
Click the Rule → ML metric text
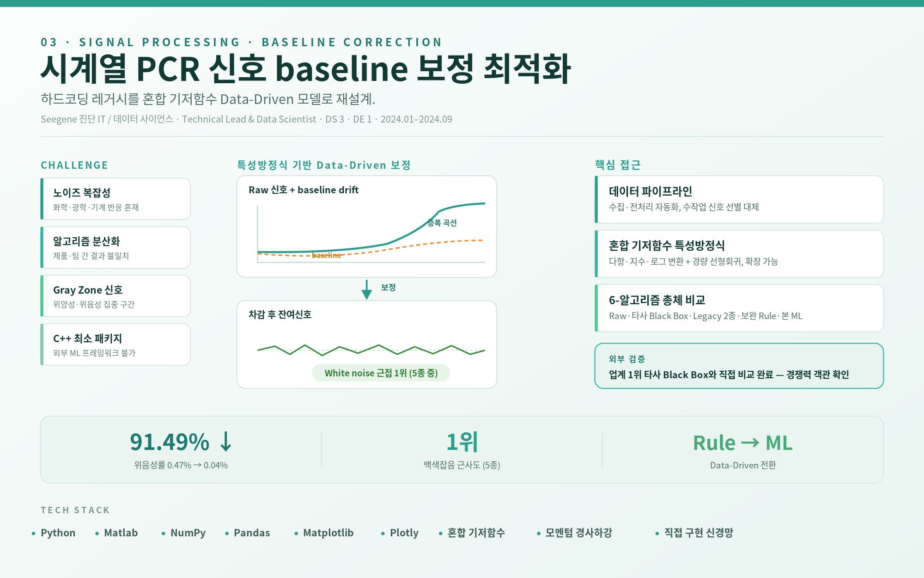pyautogui.click(x=743, y=443)
